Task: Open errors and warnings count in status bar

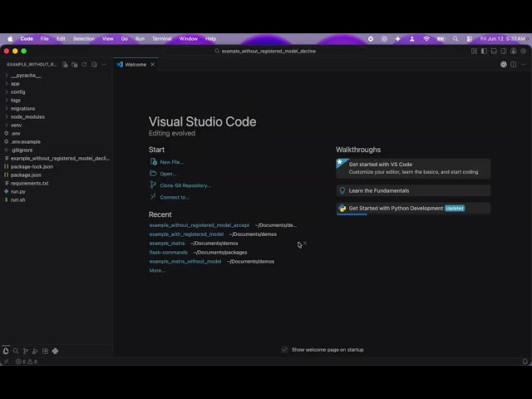Action: pyautogui.click(x=27, y=362)
